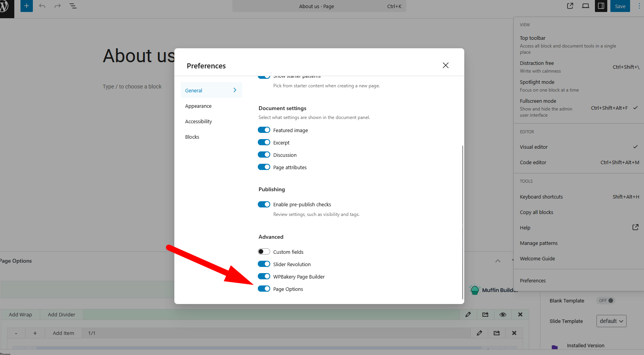Disable the Featured image toggle
The image size is (644, 355).
[x=264, y=130]
